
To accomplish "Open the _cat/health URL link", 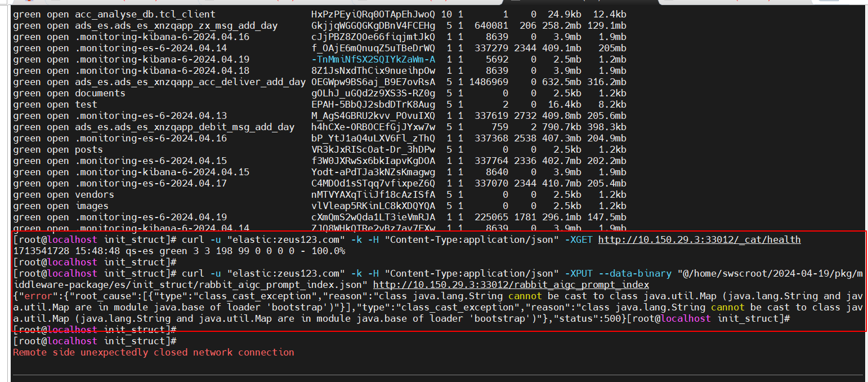I will coord(699,240).
